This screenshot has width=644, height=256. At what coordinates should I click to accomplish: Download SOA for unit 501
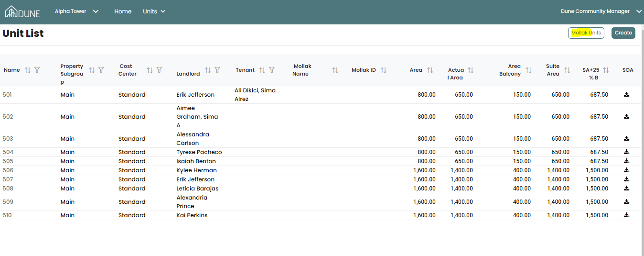point(627,94)
